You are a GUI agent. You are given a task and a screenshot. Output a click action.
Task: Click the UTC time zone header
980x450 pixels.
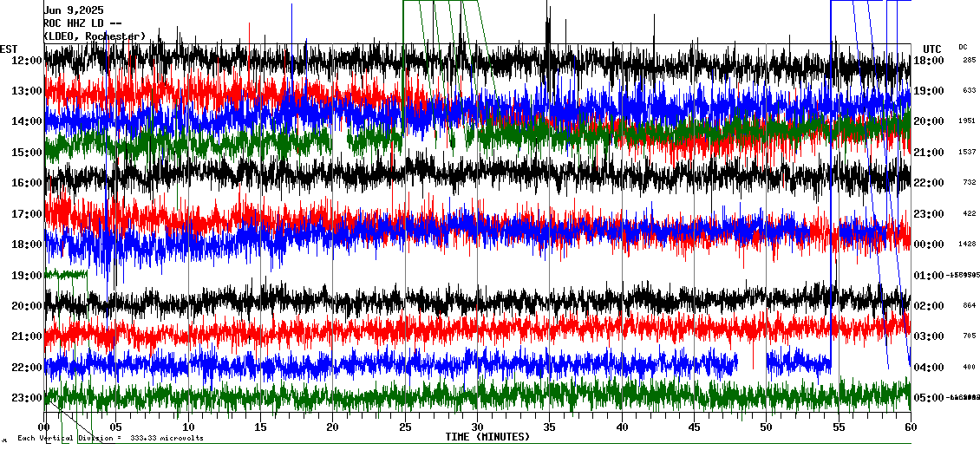(932, 49)
